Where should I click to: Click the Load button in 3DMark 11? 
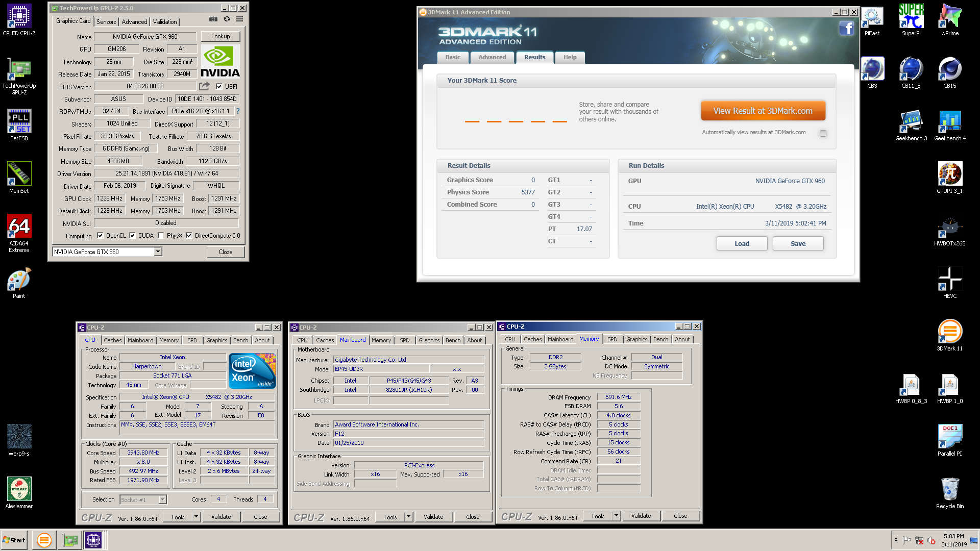(x=742, y=243)
